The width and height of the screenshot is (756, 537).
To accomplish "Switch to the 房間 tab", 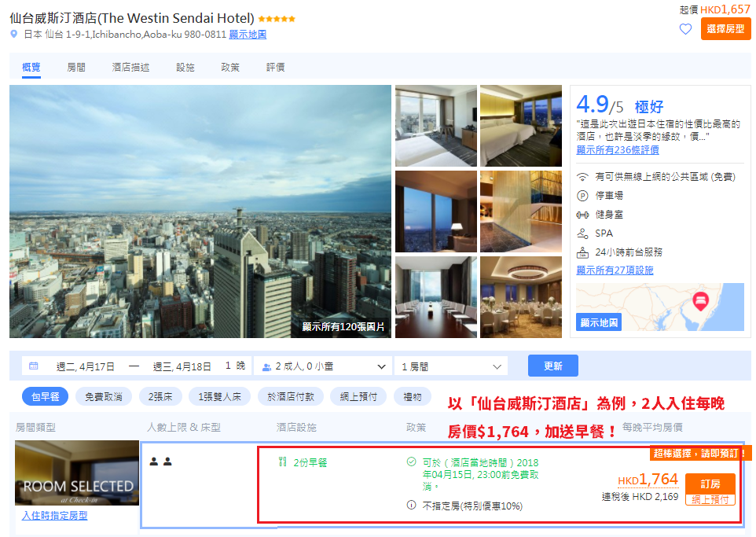I will 76,68.
